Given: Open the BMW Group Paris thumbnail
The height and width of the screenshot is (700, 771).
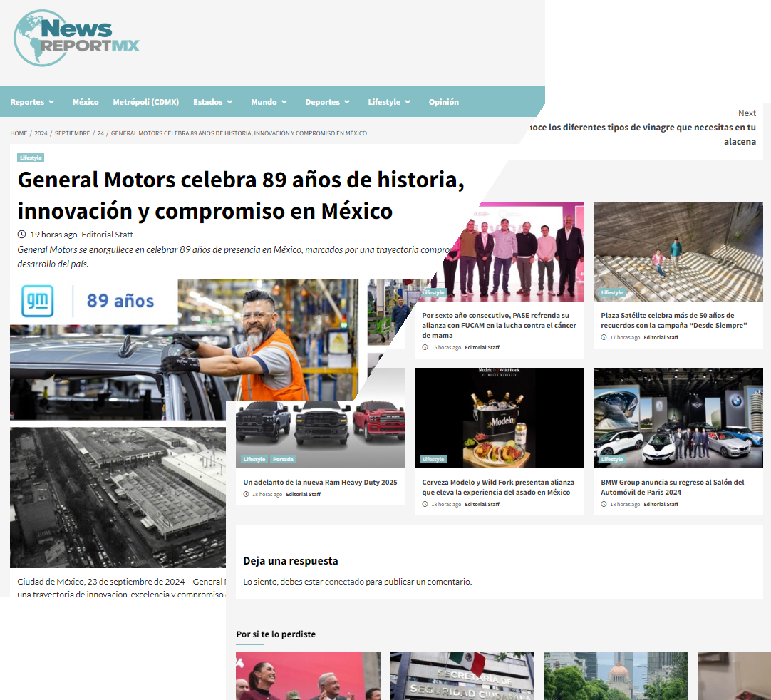Looking at the screenshot, I should 678,418.
